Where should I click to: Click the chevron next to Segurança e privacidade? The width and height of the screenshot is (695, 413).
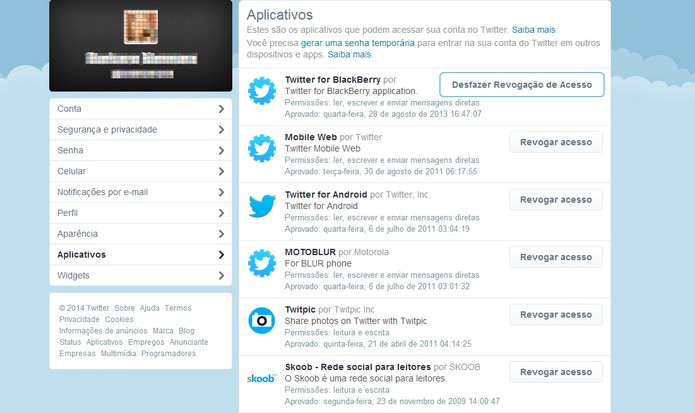pyautogui.click(x=221, y=129)
